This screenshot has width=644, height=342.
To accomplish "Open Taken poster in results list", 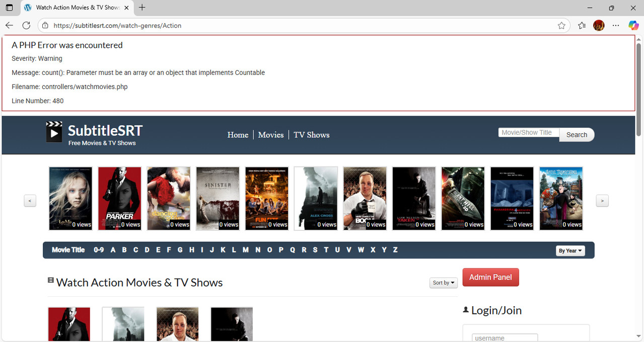I will tap(232, 324).
